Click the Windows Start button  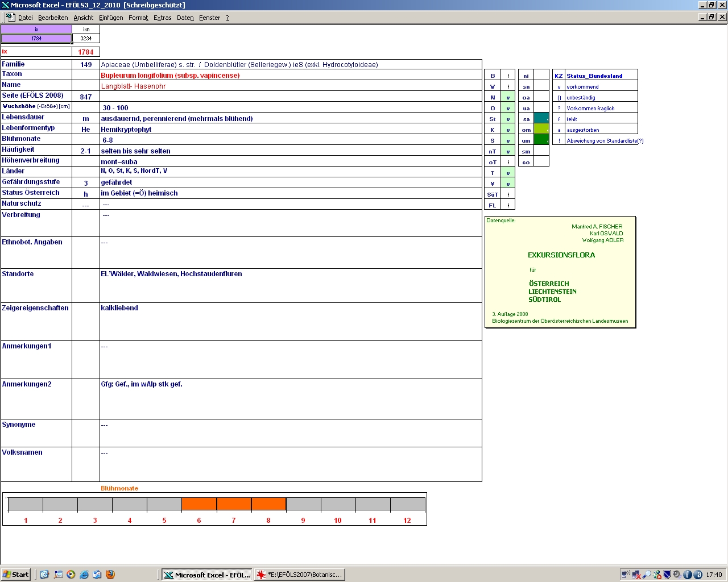coord(16,575)
